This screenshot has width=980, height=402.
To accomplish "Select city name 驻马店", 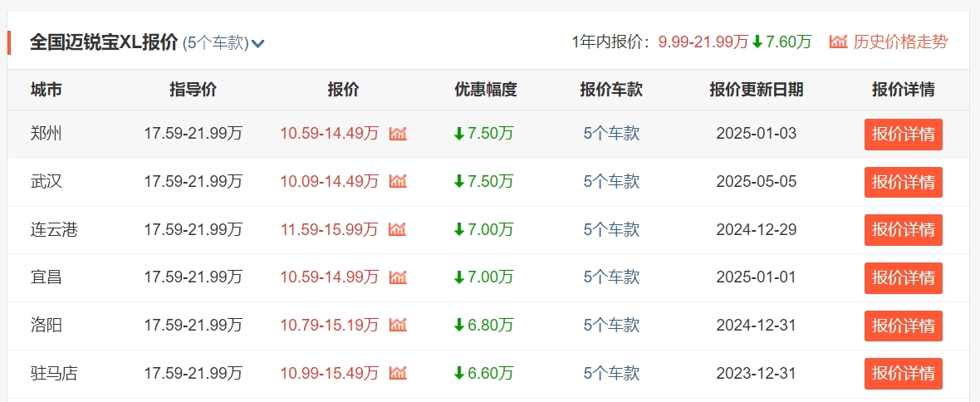I will [54, 373].
